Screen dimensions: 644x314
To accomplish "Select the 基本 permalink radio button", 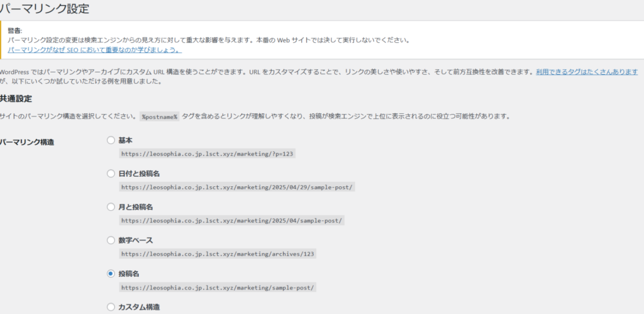I will coord(111,140).
